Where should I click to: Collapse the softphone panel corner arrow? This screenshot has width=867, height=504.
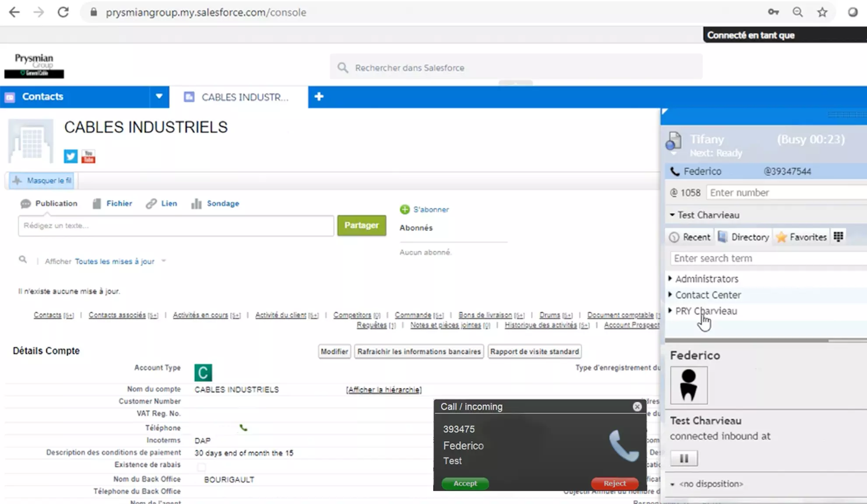click(665, 112)
